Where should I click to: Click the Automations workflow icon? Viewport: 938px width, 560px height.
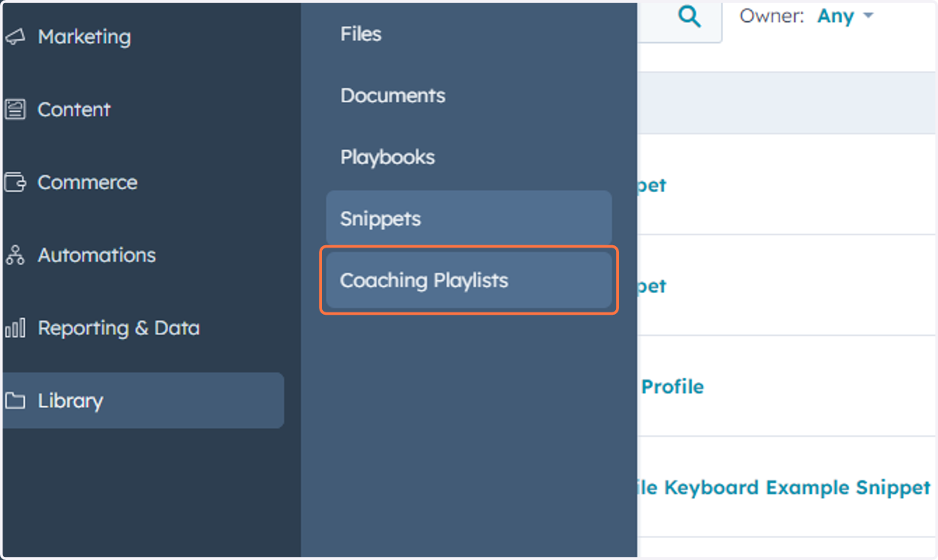(14, 255)
